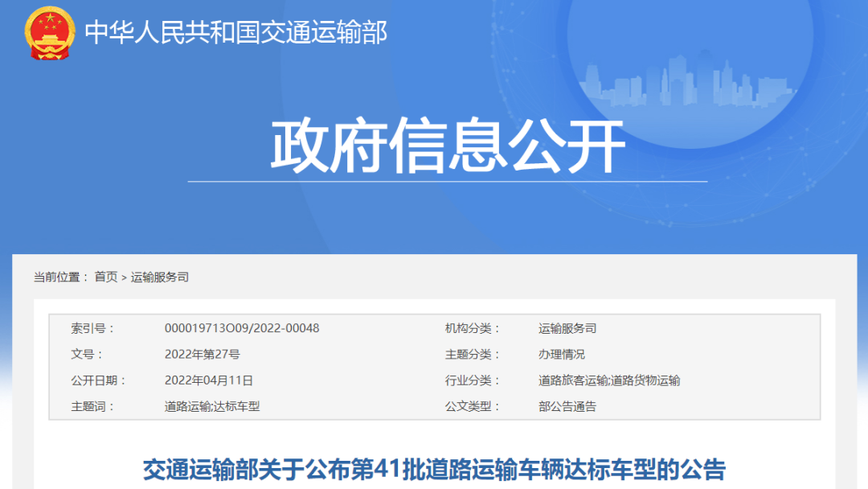This screenshot has height=489, width=868.
Task: Click the 行业分类 field label
Action: click(473, 380)
